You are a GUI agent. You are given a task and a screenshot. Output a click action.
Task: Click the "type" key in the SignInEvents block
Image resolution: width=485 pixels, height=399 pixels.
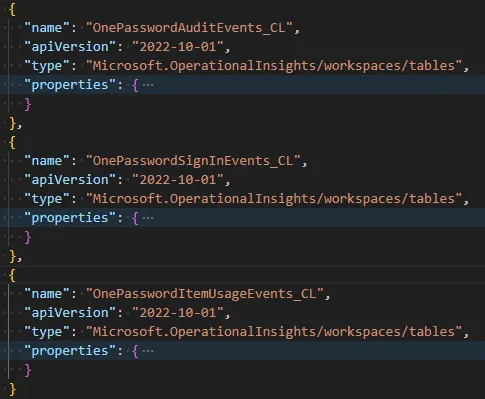point(47,199)
